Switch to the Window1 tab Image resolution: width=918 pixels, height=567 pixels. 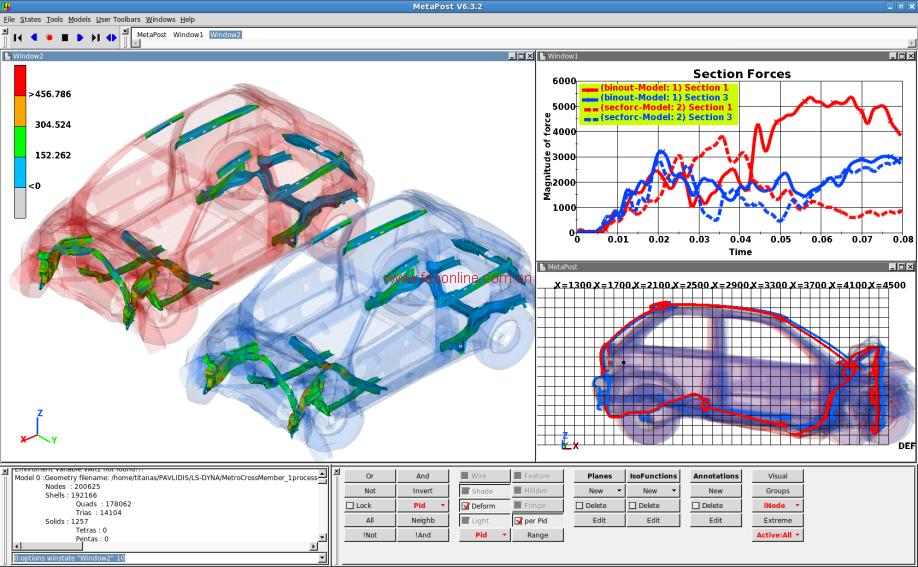(188, 35)
